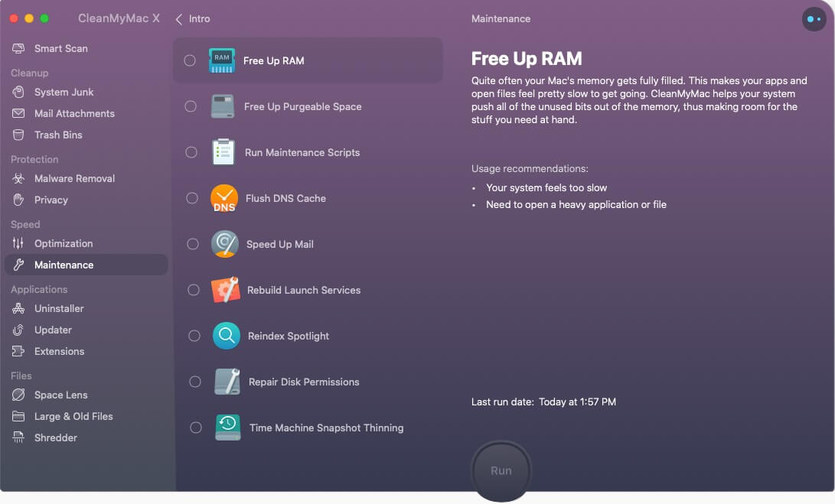Click the round Run button
This screenshot has width=835, height=504.
tap(501, 470)
